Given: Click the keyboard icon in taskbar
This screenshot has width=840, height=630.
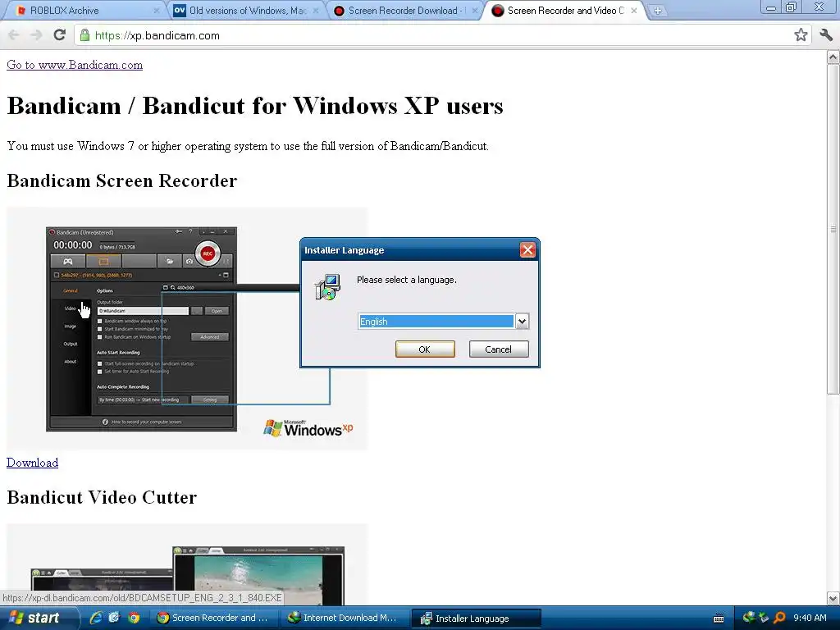Looking at the screenshot, I should click(719, 619).
